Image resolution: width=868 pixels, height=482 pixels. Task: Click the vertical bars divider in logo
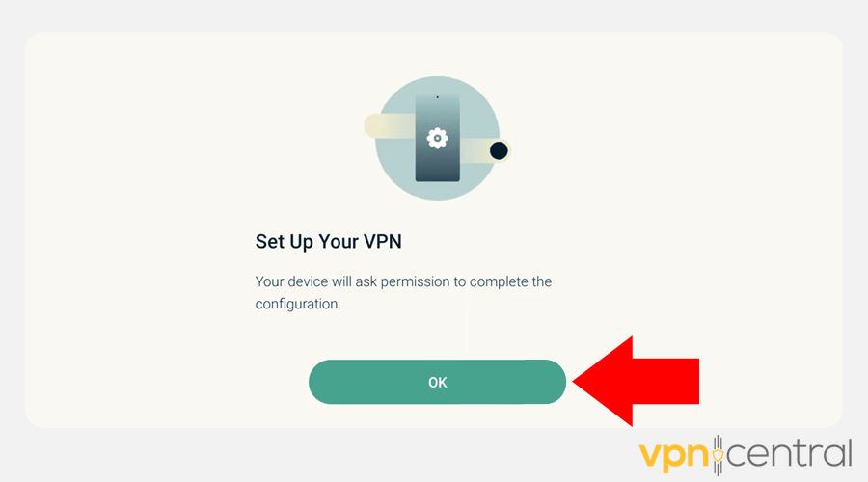718,455
